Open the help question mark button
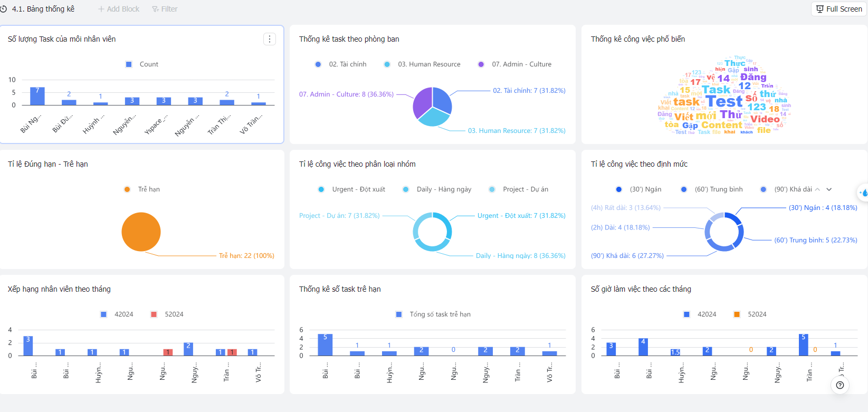Viewport: 868px width, 412px height. 840,385
